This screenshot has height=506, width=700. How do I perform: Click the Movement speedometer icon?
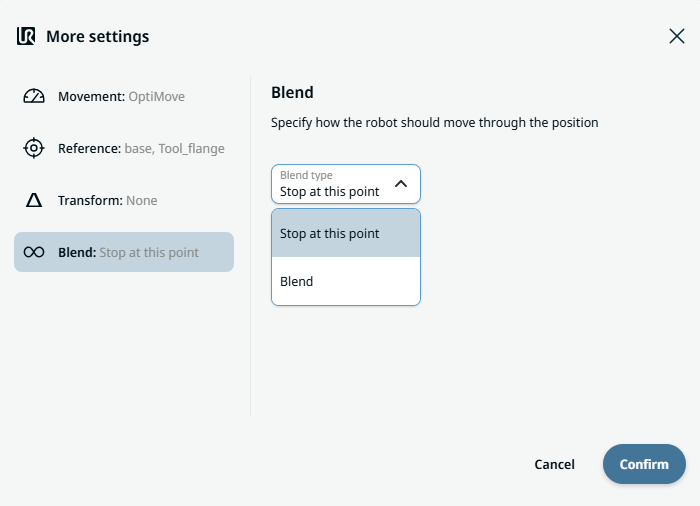point(34,97)
